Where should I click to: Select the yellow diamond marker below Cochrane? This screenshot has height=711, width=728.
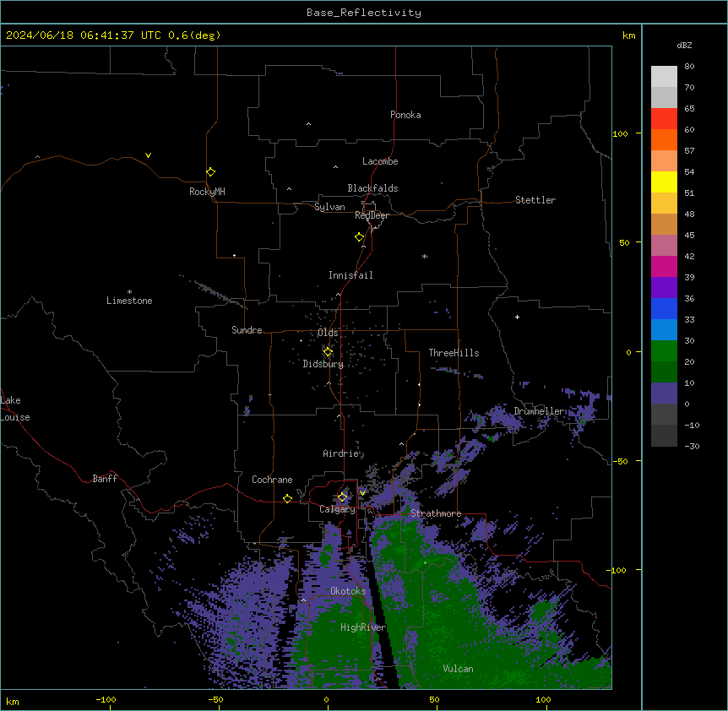[x=287, y=498]
